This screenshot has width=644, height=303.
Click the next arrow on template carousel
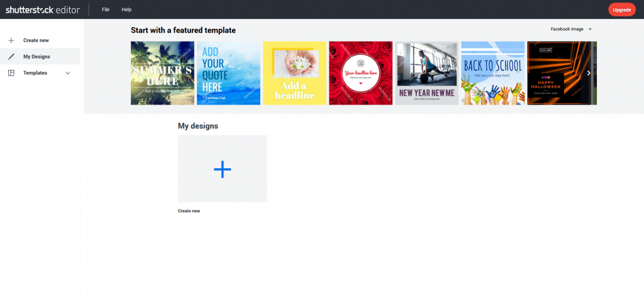click(589, 73)
